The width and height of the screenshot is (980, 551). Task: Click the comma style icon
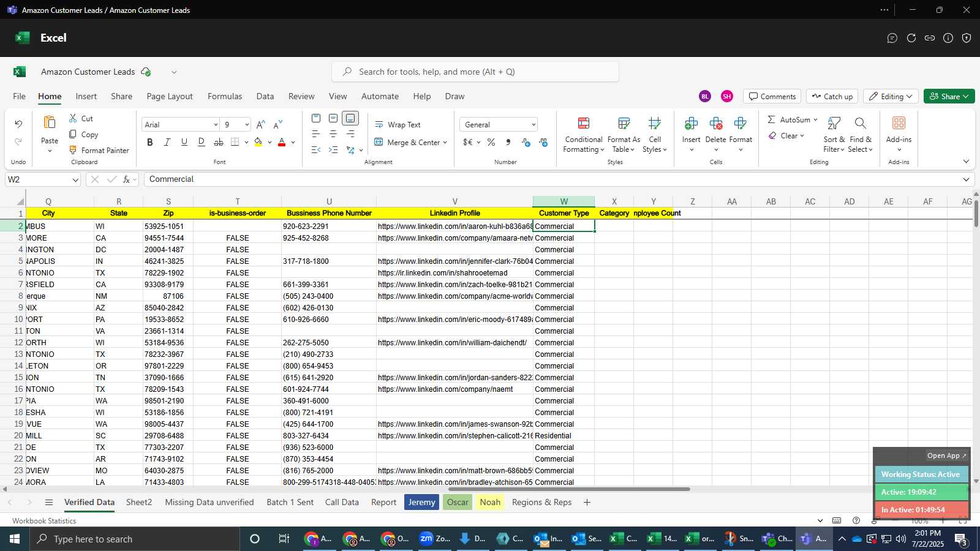[508, 142]
